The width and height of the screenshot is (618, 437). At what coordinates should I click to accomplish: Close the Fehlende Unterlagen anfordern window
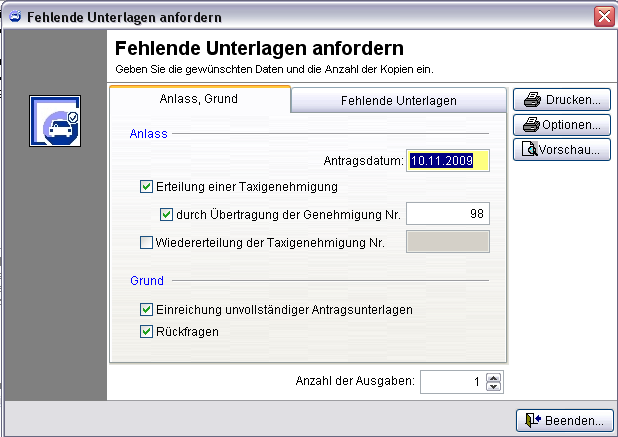[603, 17]
